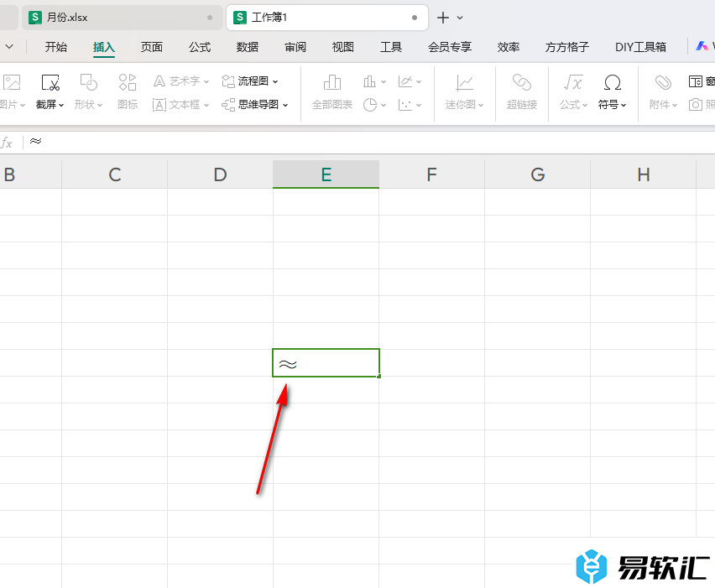
Task: Open the 会员专享 tab
Action: (x=450, y=47)
